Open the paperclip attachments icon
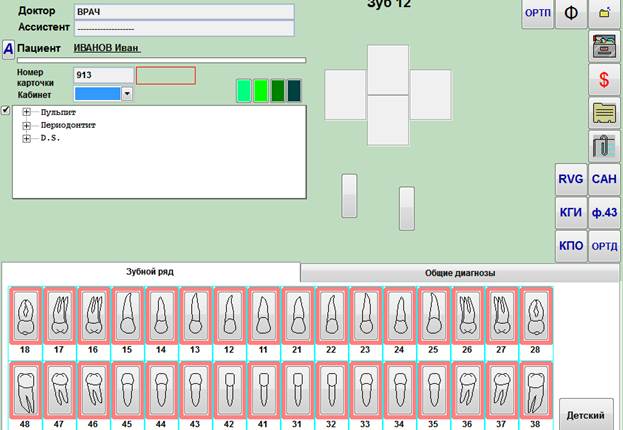Image resolution: width=623 pixels, height=430 pixels. click(x=604, y=146)
